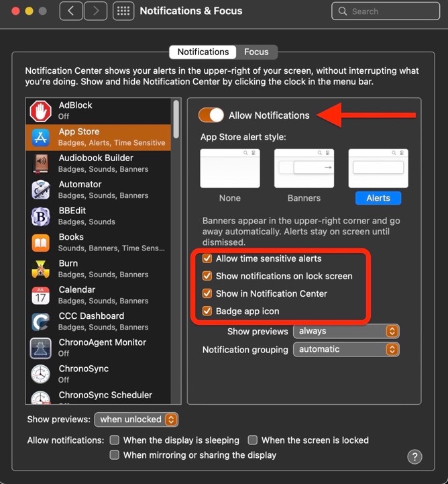Click the yellow minimize window button
The image size is (448, 484).
pos(29,11)
